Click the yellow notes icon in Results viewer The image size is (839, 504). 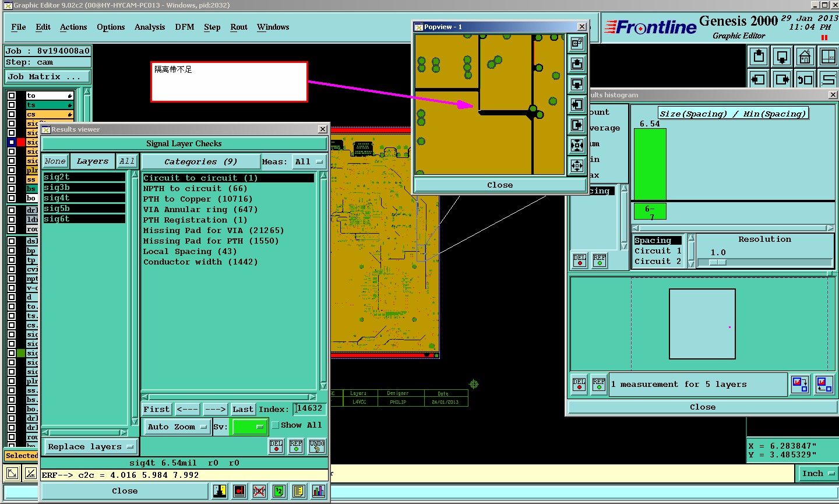(298, 491)
